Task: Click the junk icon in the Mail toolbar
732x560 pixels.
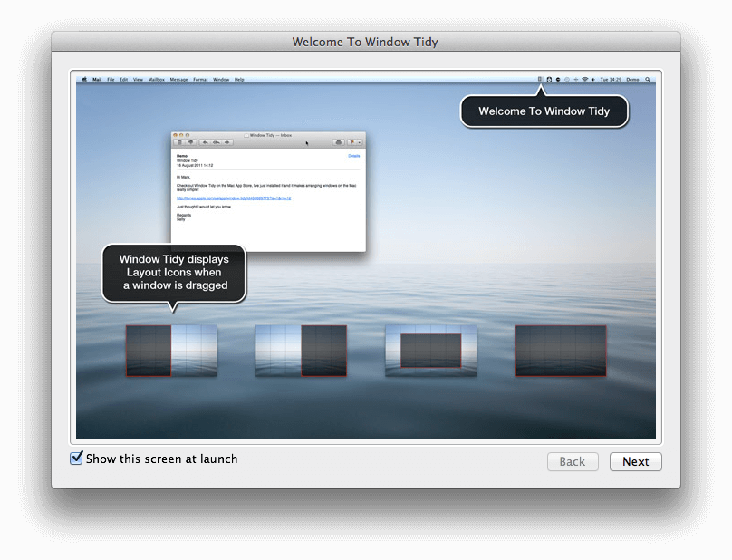Action: click(191, 142)
